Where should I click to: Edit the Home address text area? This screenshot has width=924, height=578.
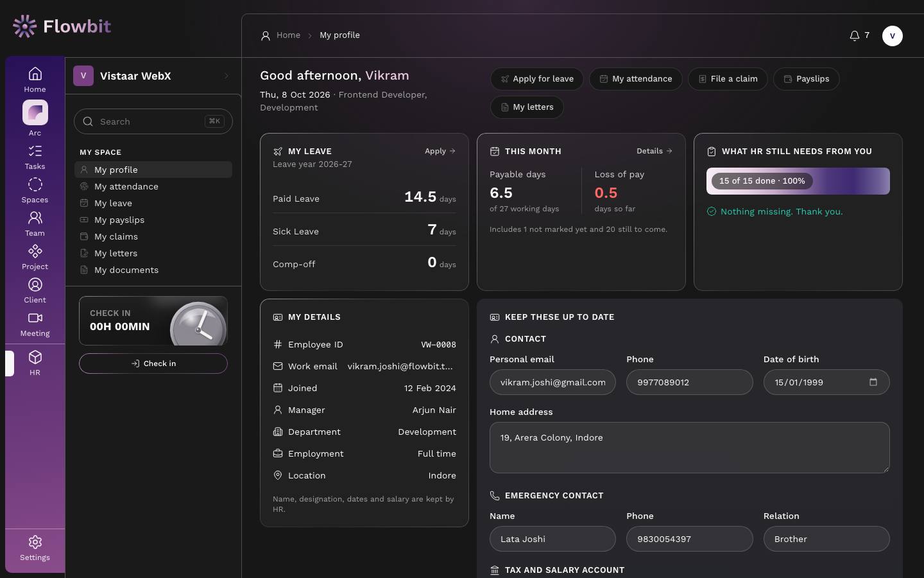(x=690, y=448)
